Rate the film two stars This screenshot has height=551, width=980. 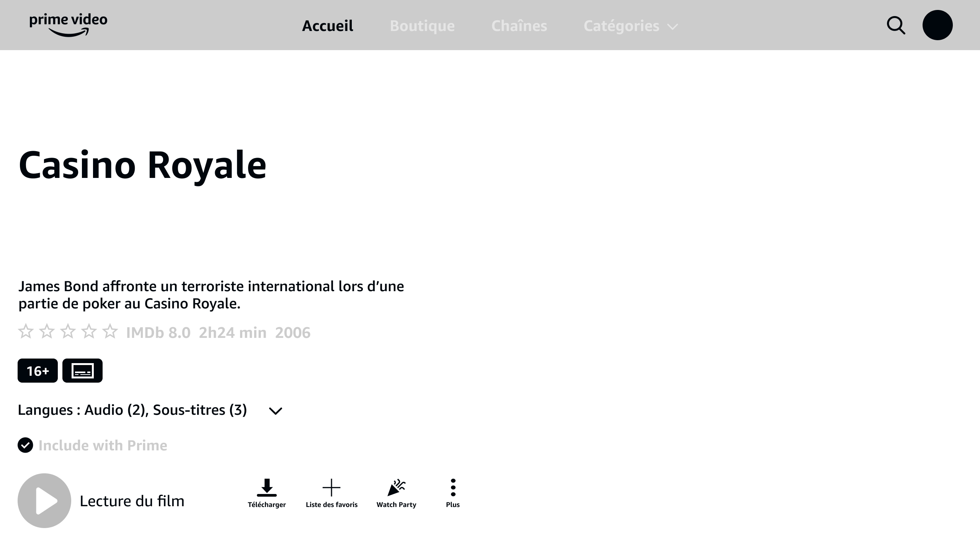pyautogui.click(x=47, y=331)
